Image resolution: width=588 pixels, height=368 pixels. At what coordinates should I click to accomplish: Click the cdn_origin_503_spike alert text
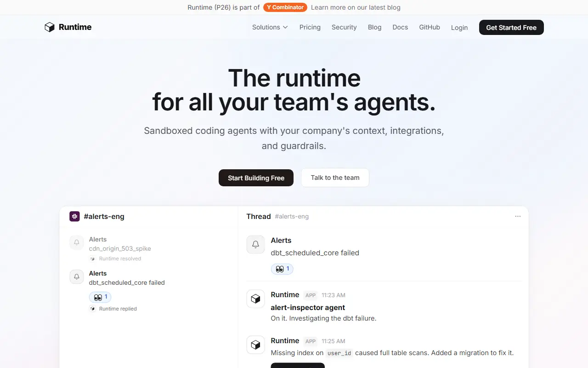120,248
